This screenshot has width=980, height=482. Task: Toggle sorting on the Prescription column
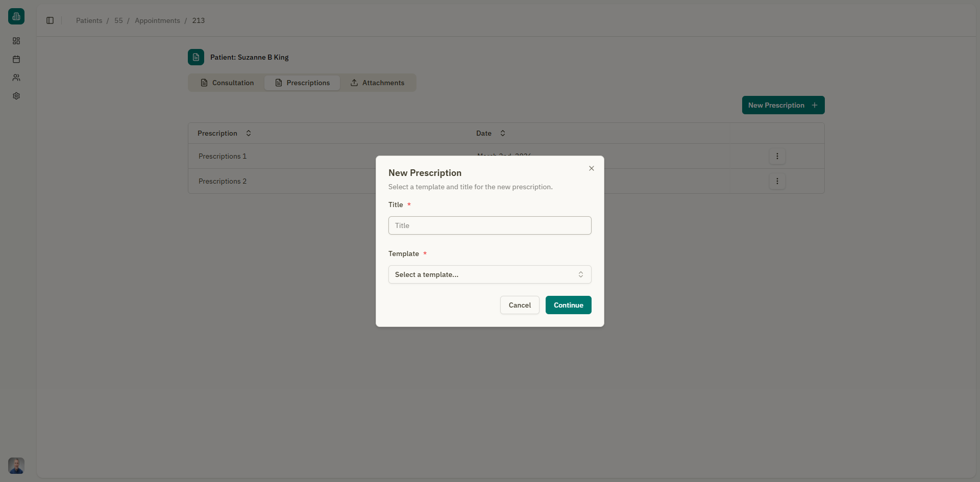(249, 133)
